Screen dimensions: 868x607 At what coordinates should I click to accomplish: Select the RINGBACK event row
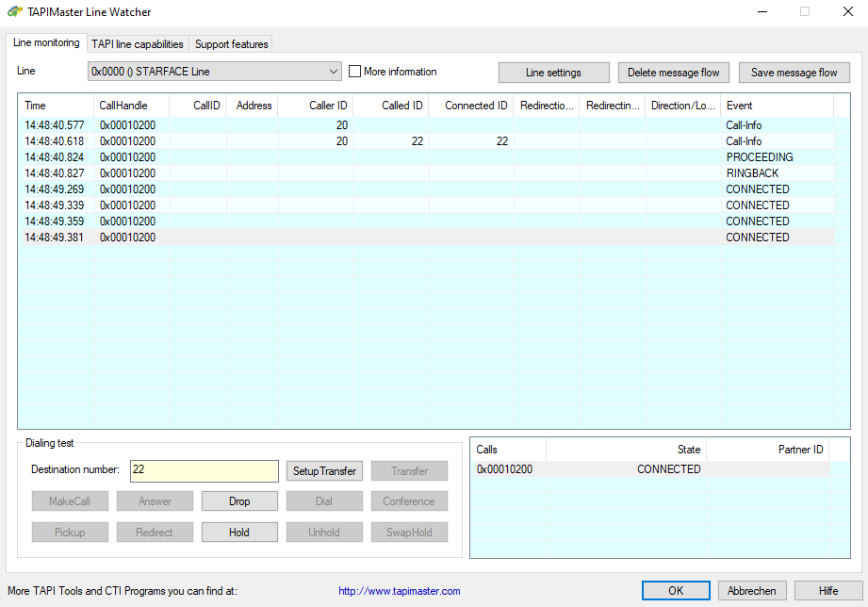426,173
